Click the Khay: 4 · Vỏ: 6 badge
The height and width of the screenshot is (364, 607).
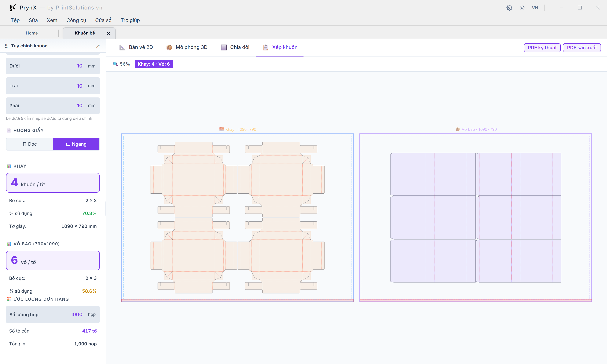tap(154, 64)
